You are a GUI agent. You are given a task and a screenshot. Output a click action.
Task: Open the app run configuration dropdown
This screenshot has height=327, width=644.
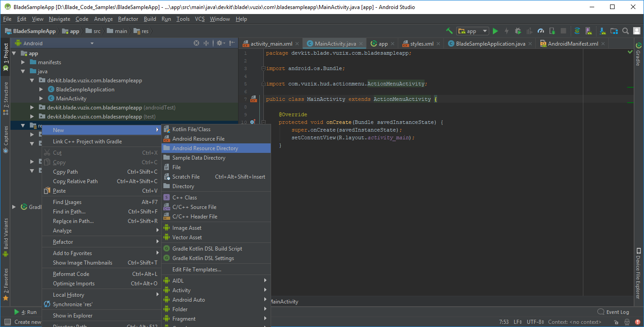pos(472,31)
